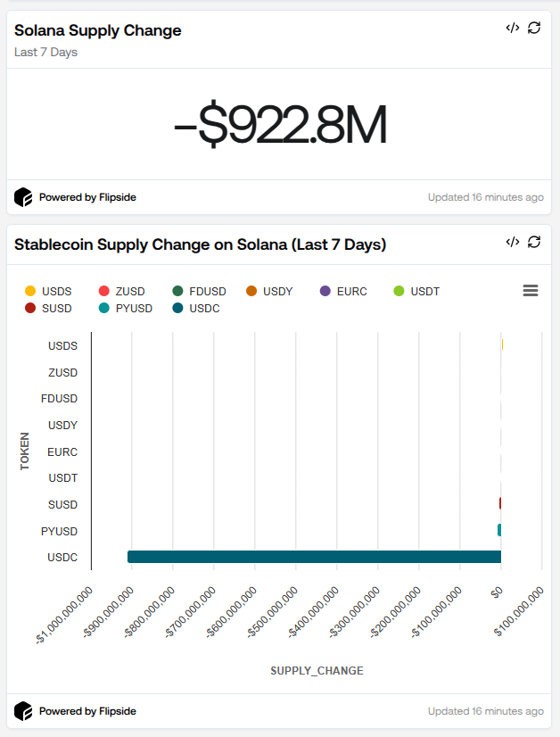This screenshot has height=737, width=560.
Task: Toggle PYUSD legend entry
Action: (x=126, y=309)
